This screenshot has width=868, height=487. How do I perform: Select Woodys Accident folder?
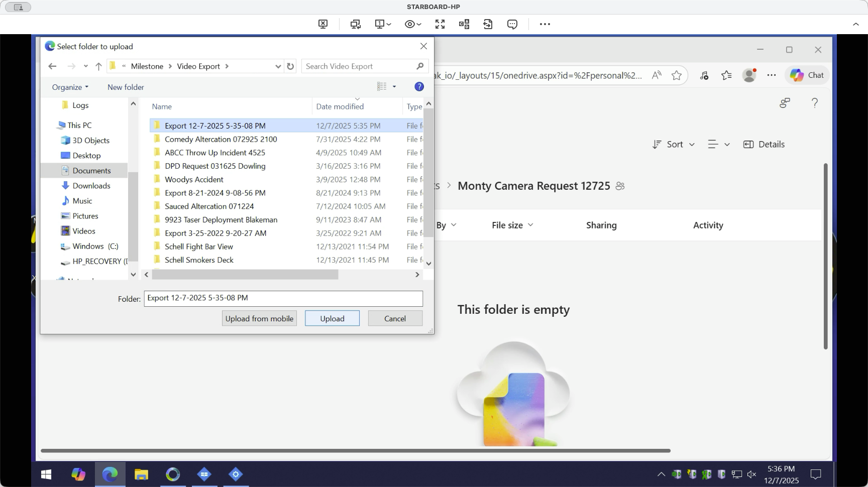click(194, 179)
